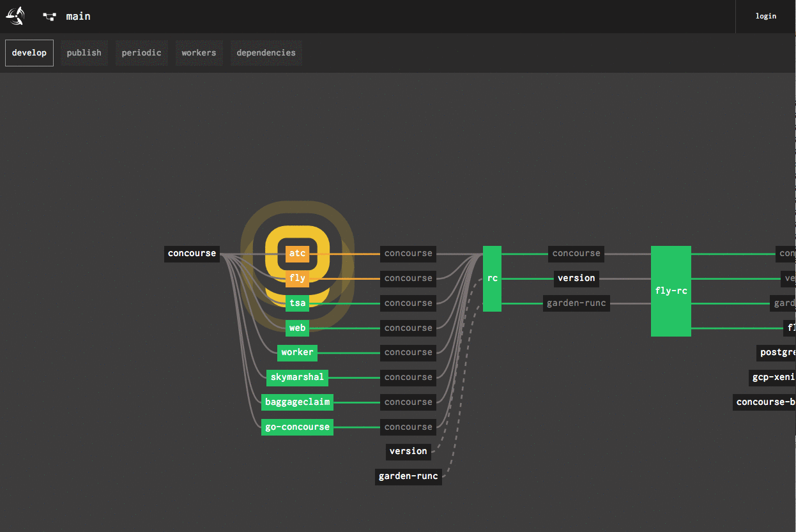Click the worker job node
796x532 pixels.
[297, 353]
